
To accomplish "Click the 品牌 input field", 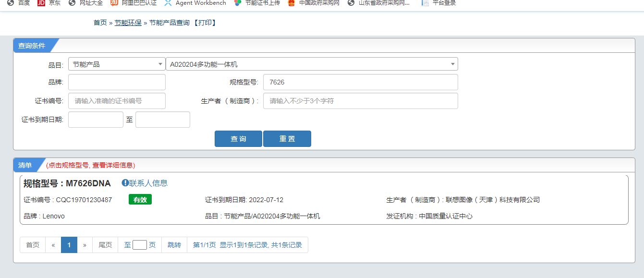I will pos(117,82).
